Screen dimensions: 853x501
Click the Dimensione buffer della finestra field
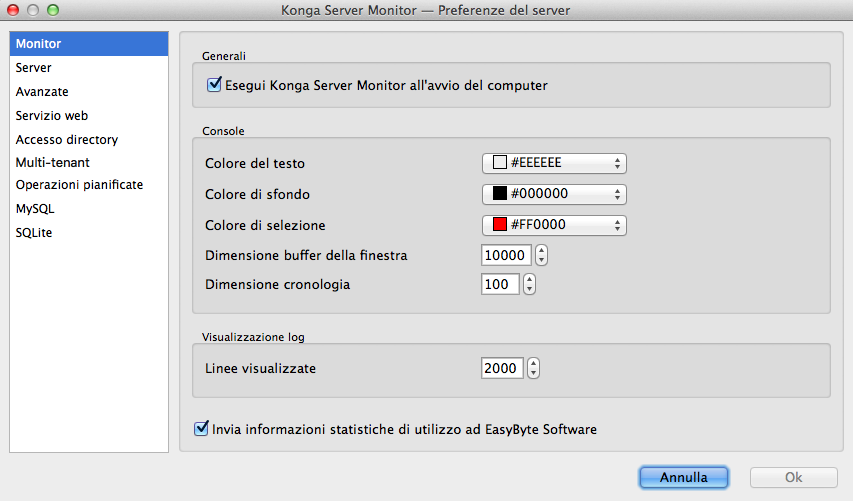click(505, 255)
